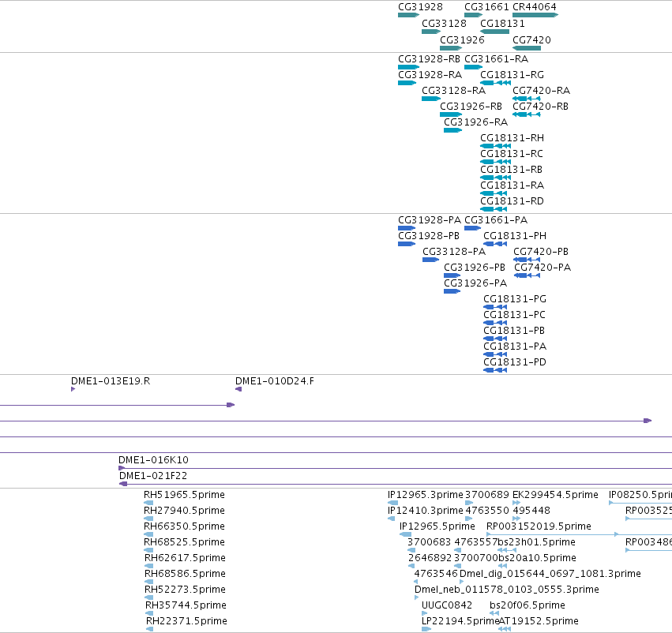Open transcript CG7420-RA
672x633 pixels.
tap(527, 99)
